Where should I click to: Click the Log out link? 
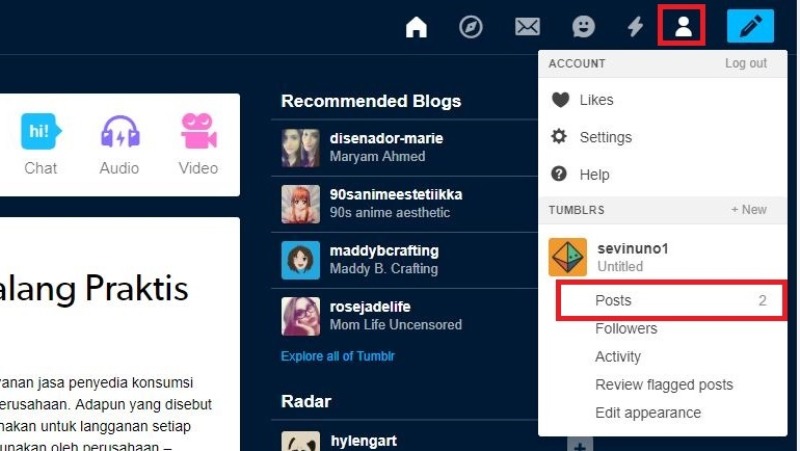[745, 63]
